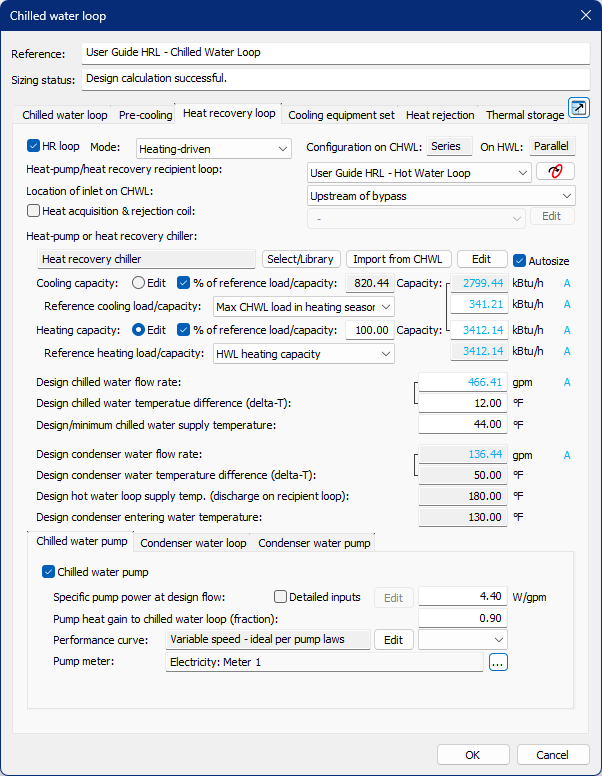Open Reference heating load/capacity dropdown
The height and width of the screenshot is (776, 602).
point(304,353)
